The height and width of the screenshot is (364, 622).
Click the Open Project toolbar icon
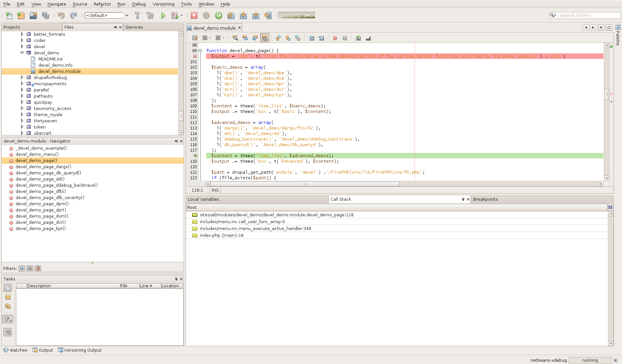pyautogui.click(x=33, y=15)
